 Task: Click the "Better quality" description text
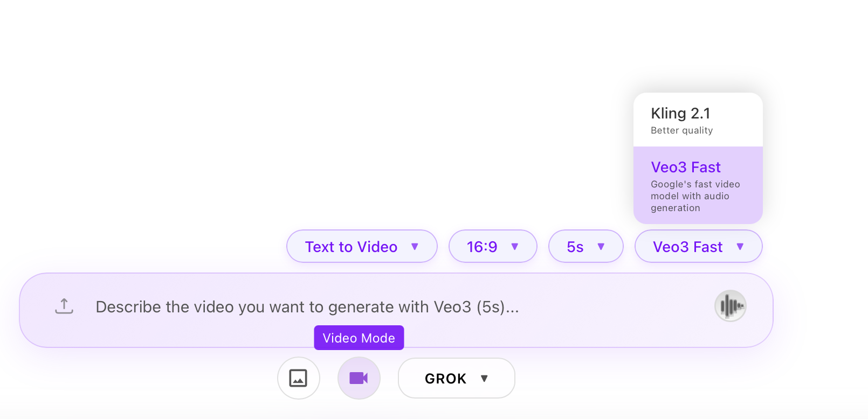681,130
